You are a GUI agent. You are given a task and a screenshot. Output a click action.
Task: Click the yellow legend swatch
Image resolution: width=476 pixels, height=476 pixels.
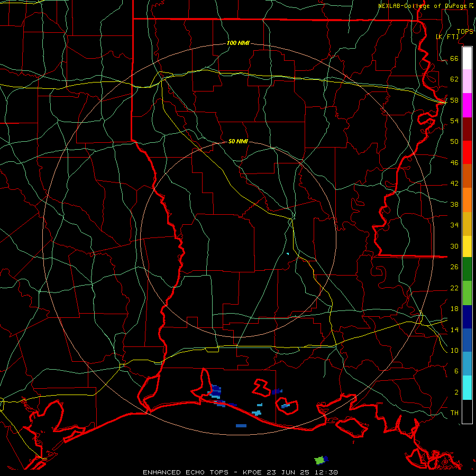(467, 246)
